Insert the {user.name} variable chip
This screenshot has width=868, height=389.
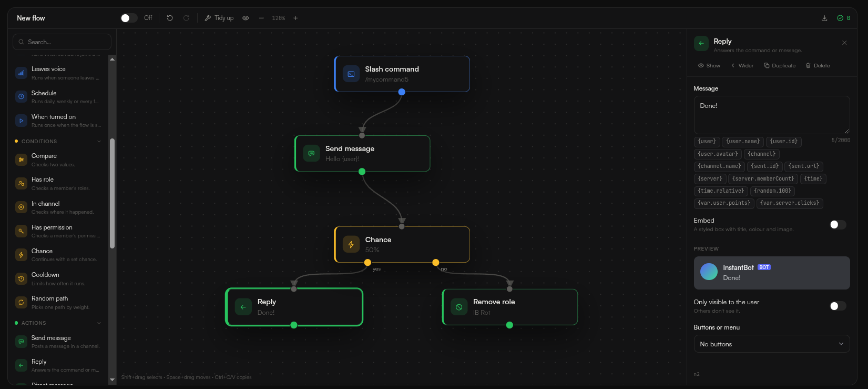click(743, 142)
